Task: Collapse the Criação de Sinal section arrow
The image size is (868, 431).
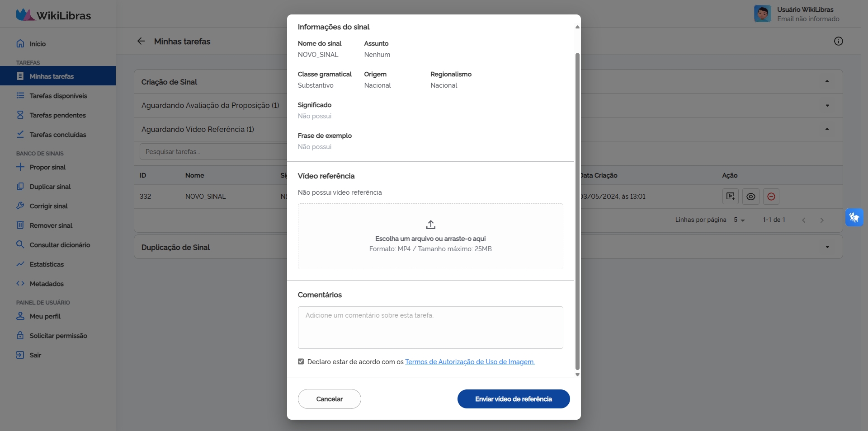Action: pyautogui.click(x=827, y=82)
